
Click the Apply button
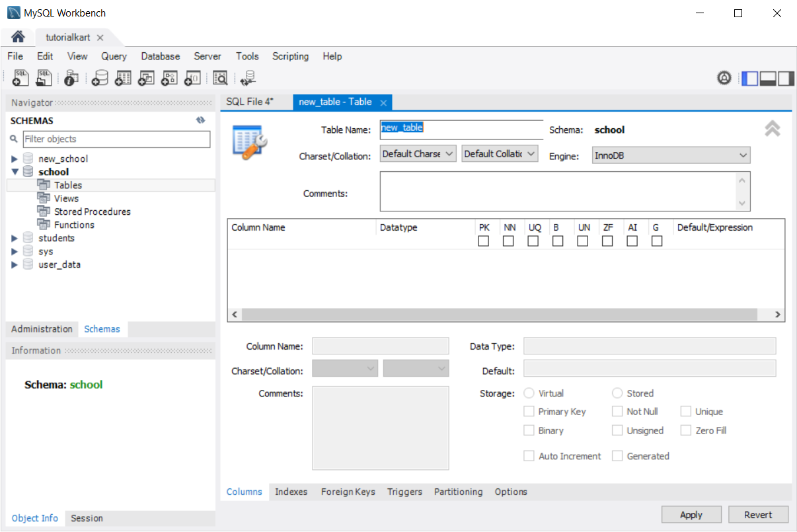point(691,515)
